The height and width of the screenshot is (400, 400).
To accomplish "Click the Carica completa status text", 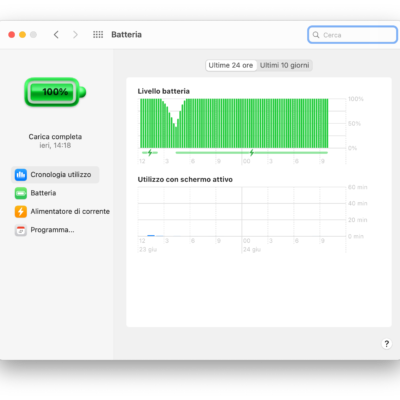I will pyautogui.click(x=55, y=137).
